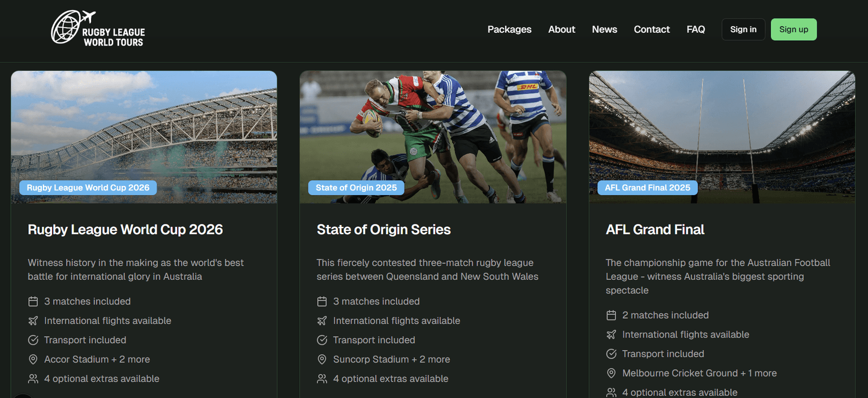Image resolution: width=868 pixels, height=398 pixels.
Task: Click the 'AFL Grand Final 2025' image badge
Action: point(647,187)
